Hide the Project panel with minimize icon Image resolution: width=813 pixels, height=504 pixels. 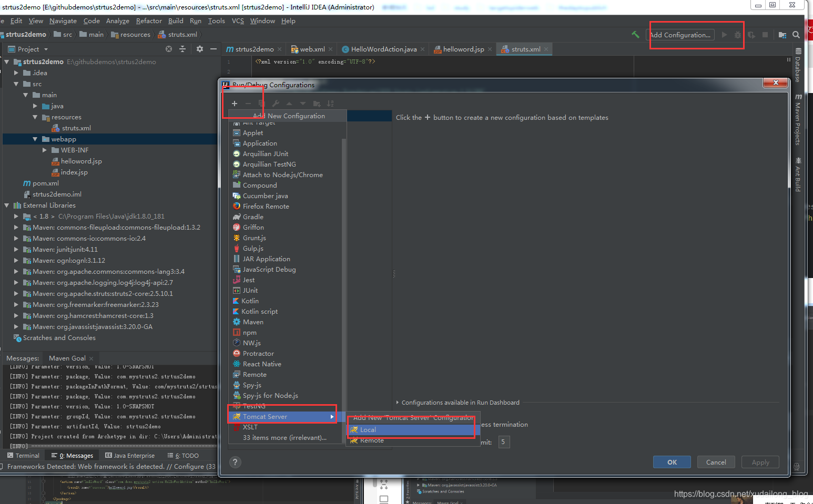(x=214, y=49)
